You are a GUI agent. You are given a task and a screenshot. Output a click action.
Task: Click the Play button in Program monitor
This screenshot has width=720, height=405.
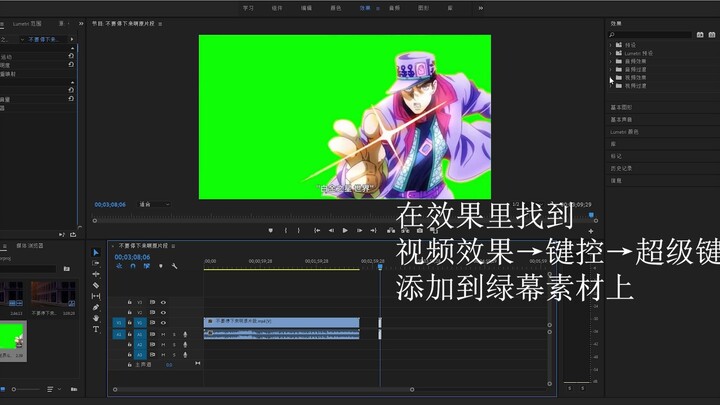click(345, 231)
